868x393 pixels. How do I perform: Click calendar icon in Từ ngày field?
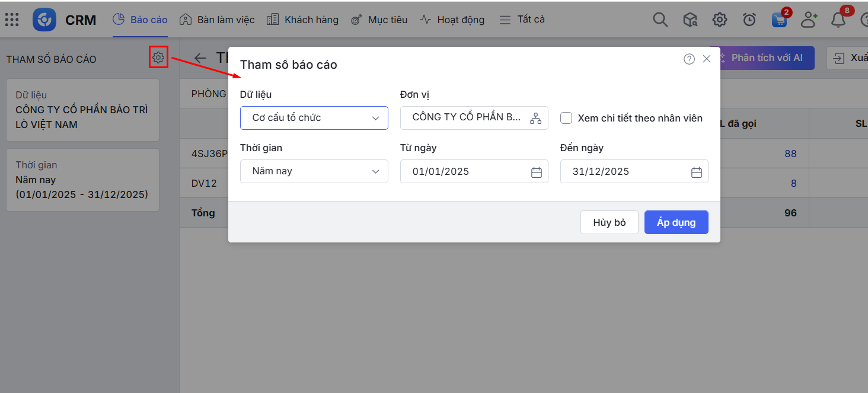(x=536, y=172)
